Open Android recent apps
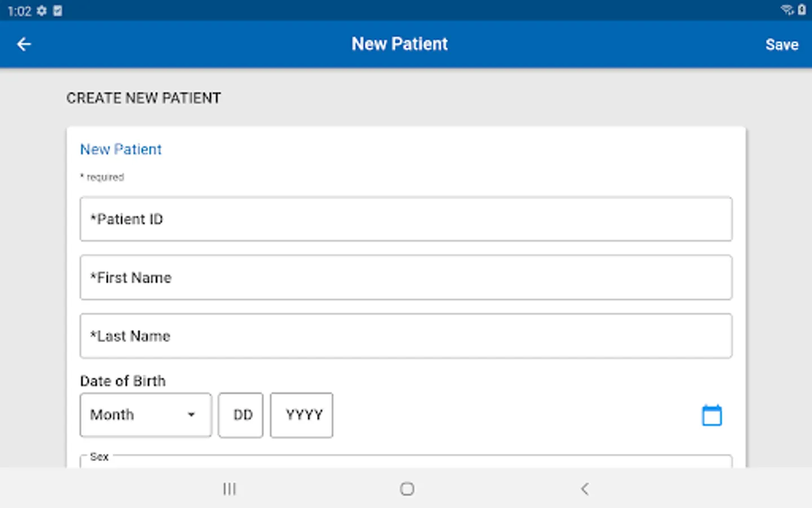Viewport: 812px width, 508px height. point(229,489)
